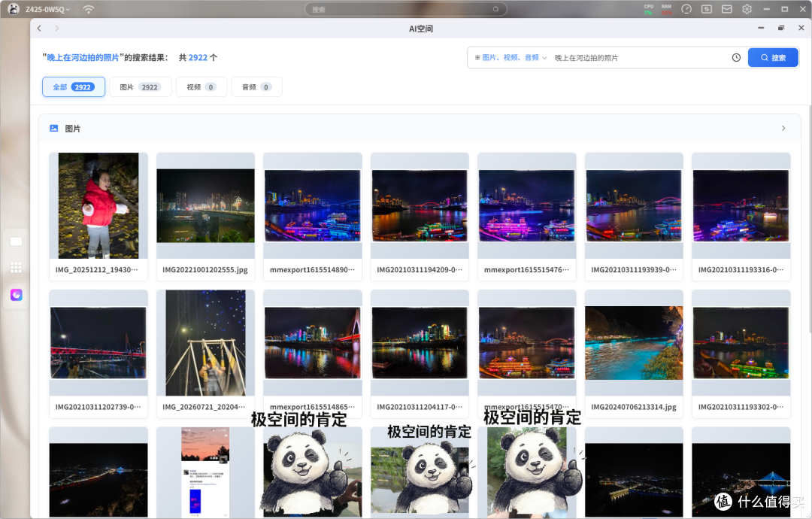Open thumbnail IMG20210311202739-0
The width and height of the screenshot is (812, 519).
click(x=98, y=343)
